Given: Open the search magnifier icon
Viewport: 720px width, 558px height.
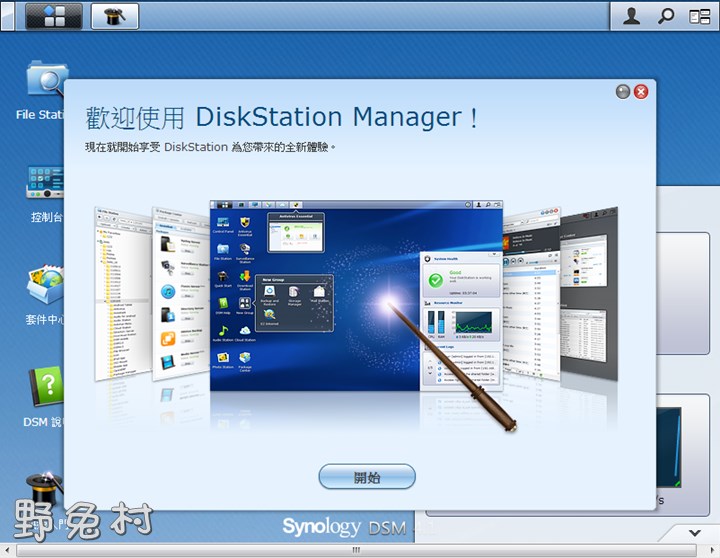Looking at the screenshot, I should point(666,16).
